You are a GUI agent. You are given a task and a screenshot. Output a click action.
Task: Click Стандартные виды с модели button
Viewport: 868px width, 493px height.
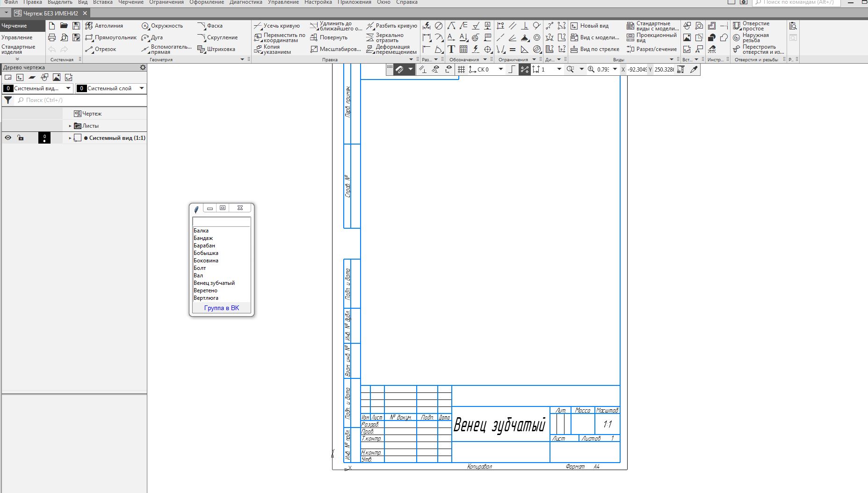[652, 26]
